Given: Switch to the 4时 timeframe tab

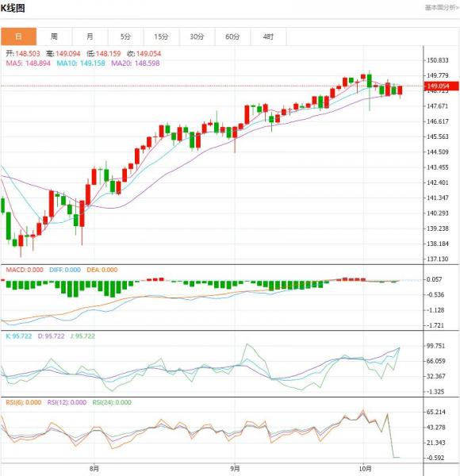Looking at the screenshot, I should click(268, 36).
